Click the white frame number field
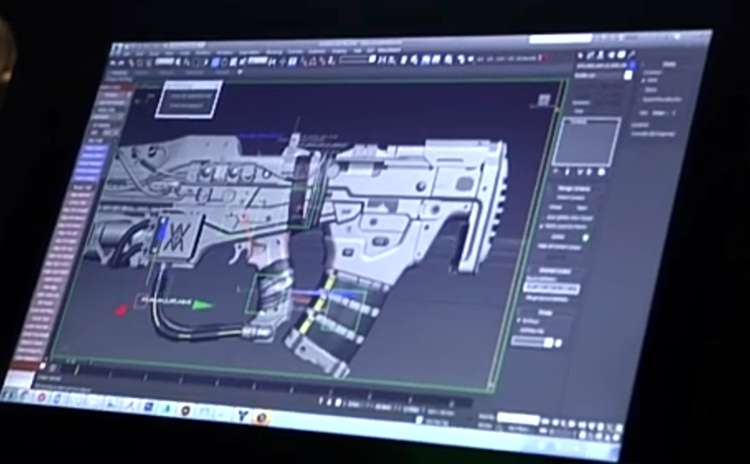 (x=519, y=417)
